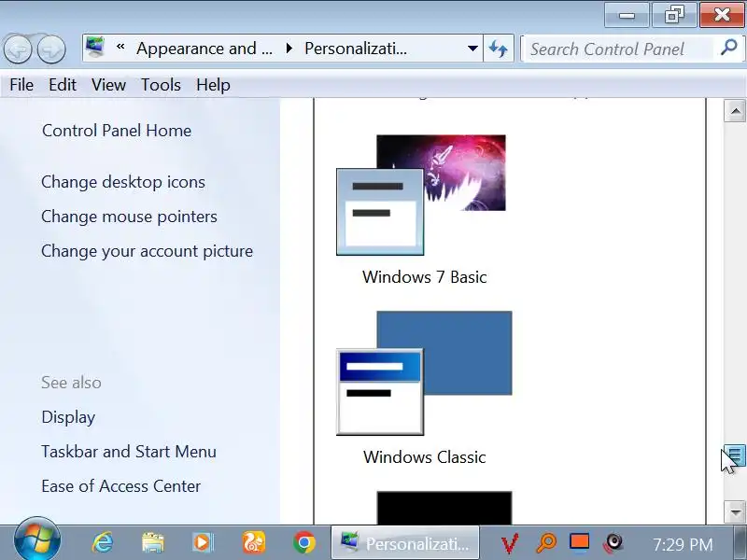Open Change your account picture link
The height and width of the screenshot is (560, 747).
tap(148, 251)
